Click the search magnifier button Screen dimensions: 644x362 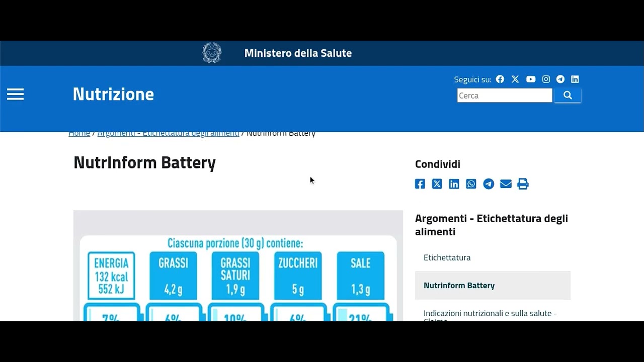click(568, 95)
